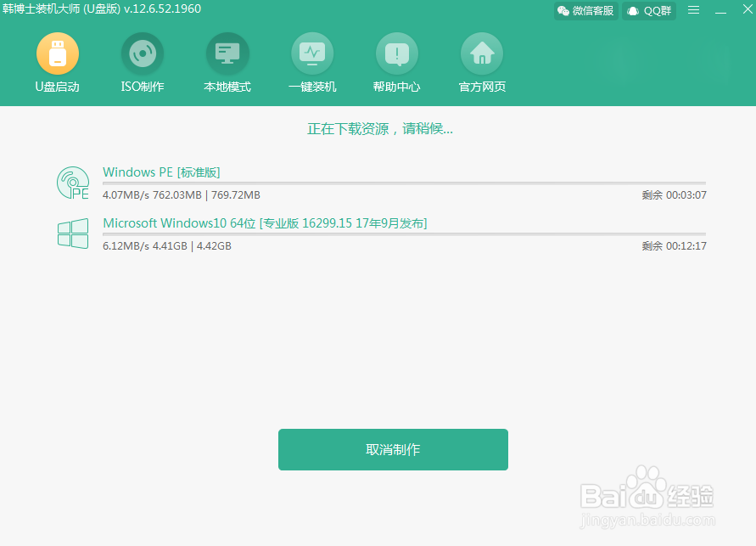Click the Windows10 64位 download progress bar
The width and height of the screenshot is (756, 546).
point(404,234)
